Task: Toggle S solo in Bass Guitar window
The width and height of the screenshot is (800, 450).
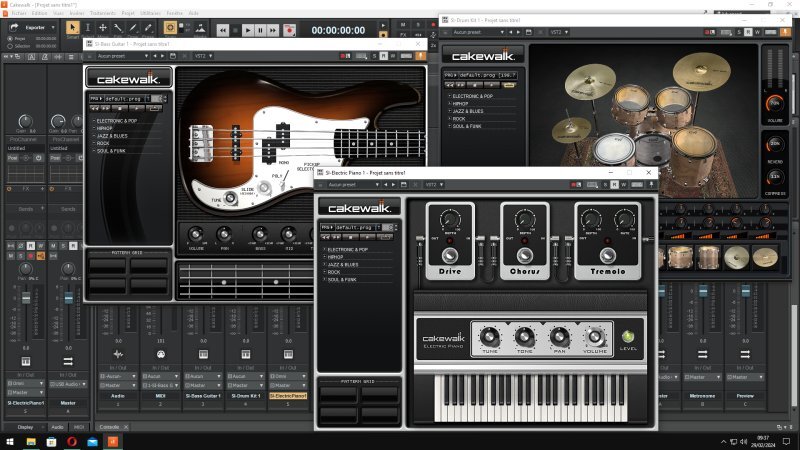Action: [x=374, y=56]
